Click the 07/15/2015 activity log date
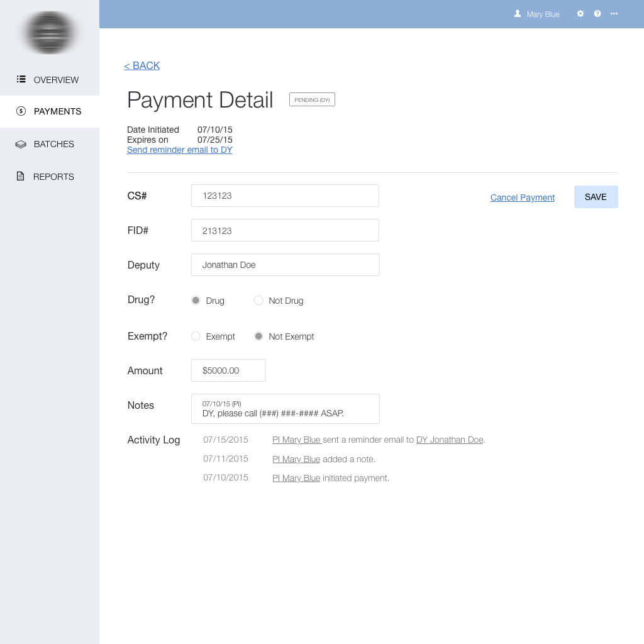This screenshot has height=644, width=644. pos(226,440)
